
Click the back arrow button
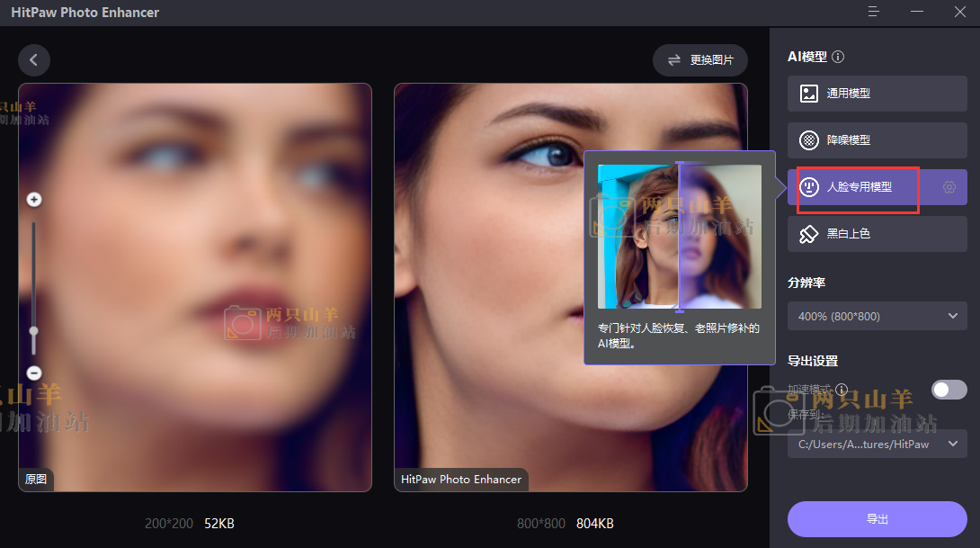point(34,60)
